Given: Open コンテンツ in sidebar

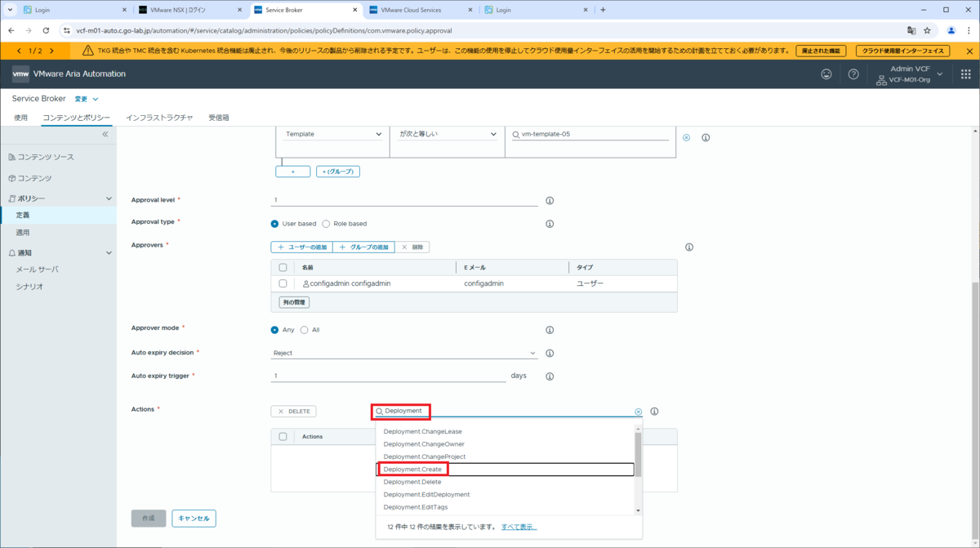Looking at the screenshot, I should [35, 178].
